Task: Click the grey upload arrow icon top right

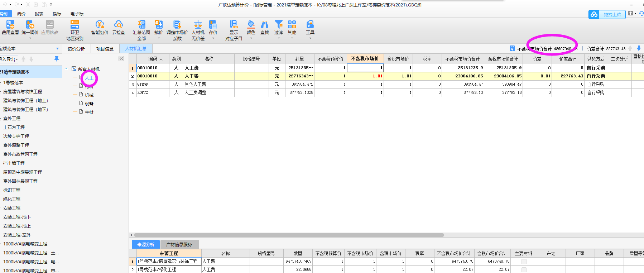Action: 631,13
